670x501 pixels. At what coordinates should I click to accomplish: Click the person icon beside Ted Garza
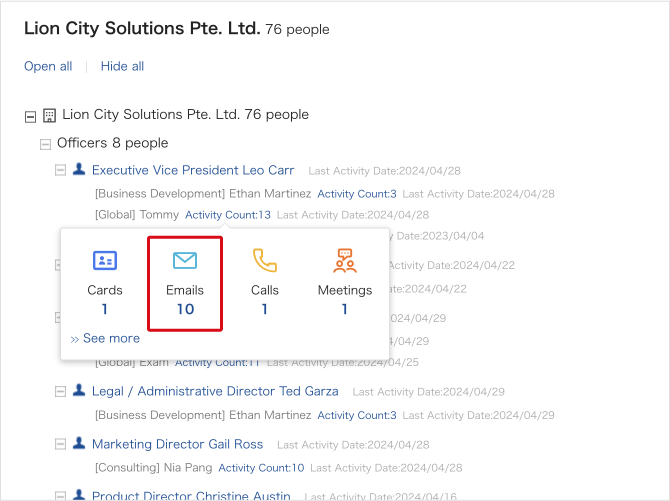(79, 391)
